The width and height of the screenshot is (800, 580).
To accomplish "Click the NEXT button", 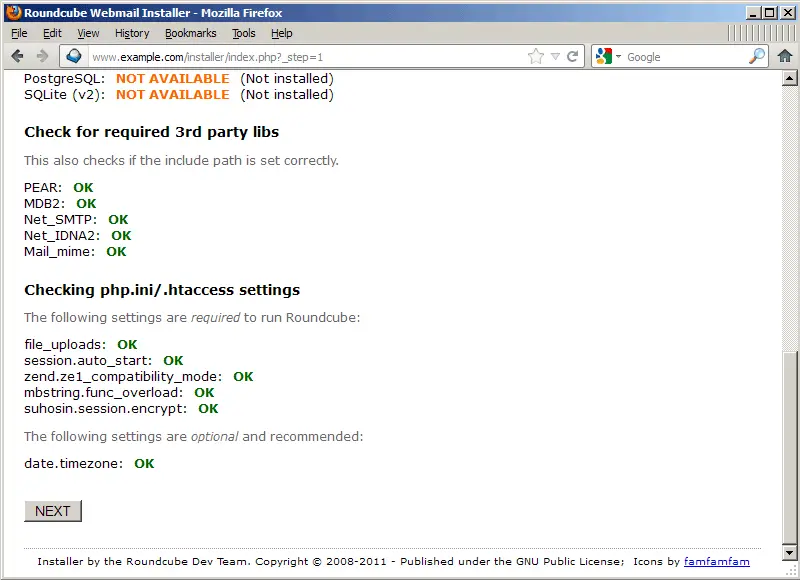I will click(53, 511).
